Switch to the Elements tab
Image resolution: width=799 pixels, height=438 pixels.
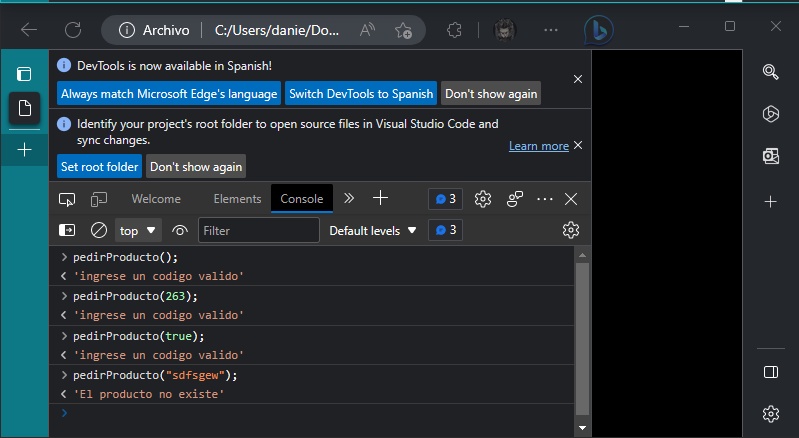coord(237,199)
